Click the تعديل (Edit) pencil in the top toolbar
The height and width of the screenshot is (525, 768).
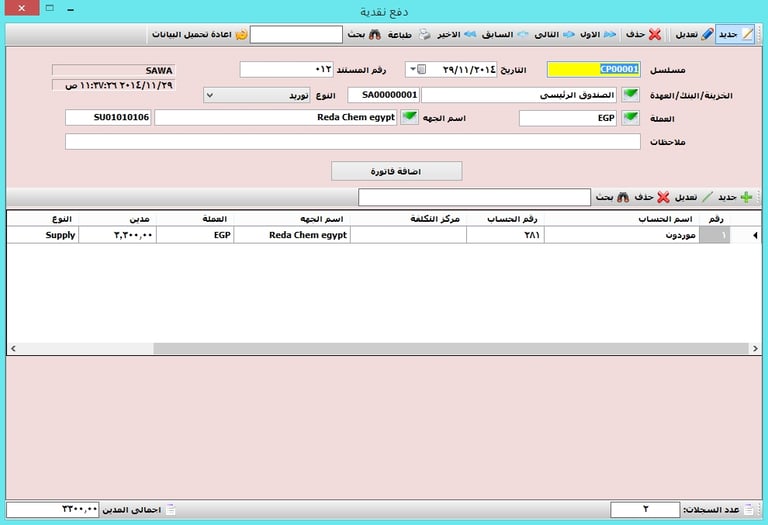pyautogui.click(x=707, y=34)
